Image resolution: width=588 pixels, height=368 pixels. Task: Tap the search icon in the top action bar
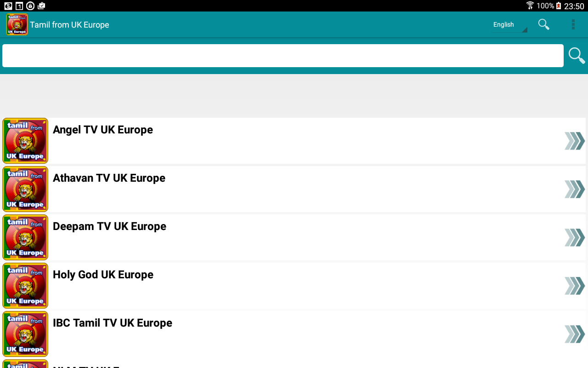pyautogui.click(x=544, y=24)
